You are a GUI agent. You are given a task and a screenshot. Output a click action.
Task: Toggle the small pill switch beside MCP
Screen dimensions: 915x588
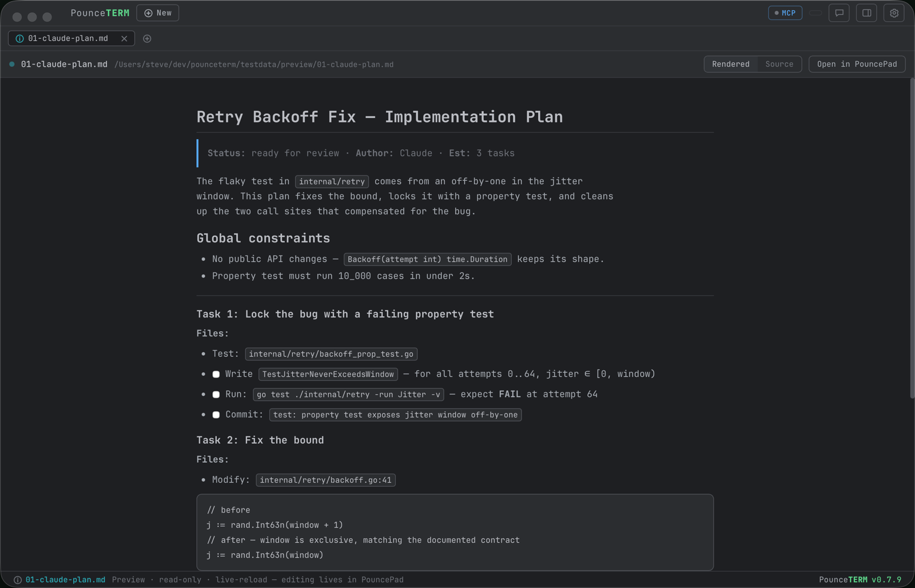pos(815,13)
